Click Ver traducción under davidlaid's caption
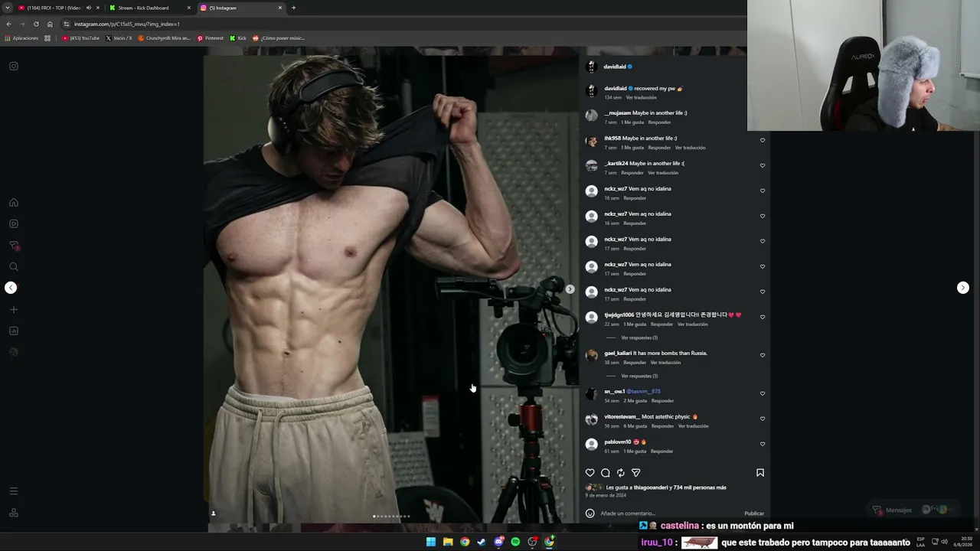Screen dimensions: 980x551 642,97
